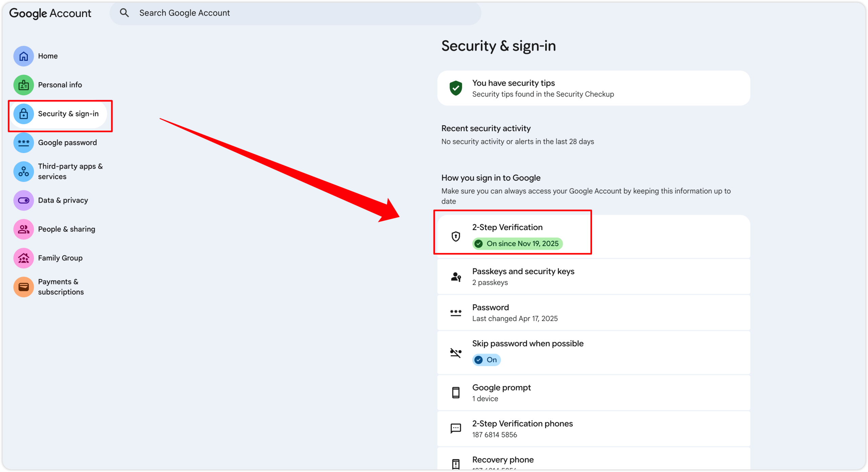
Task: Open the You have security tips card
Action: pos(593,88)
